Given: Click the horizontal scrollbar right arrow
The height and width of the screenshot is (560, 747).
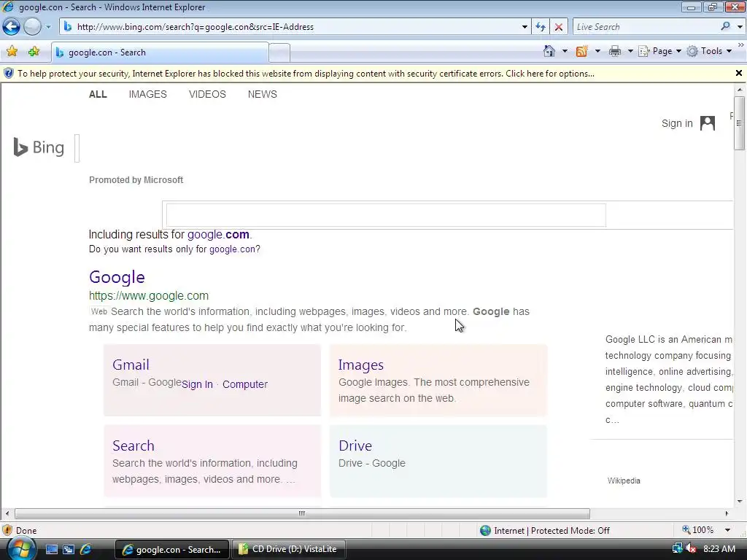Looking at the screenshot, I should [727, 513].
